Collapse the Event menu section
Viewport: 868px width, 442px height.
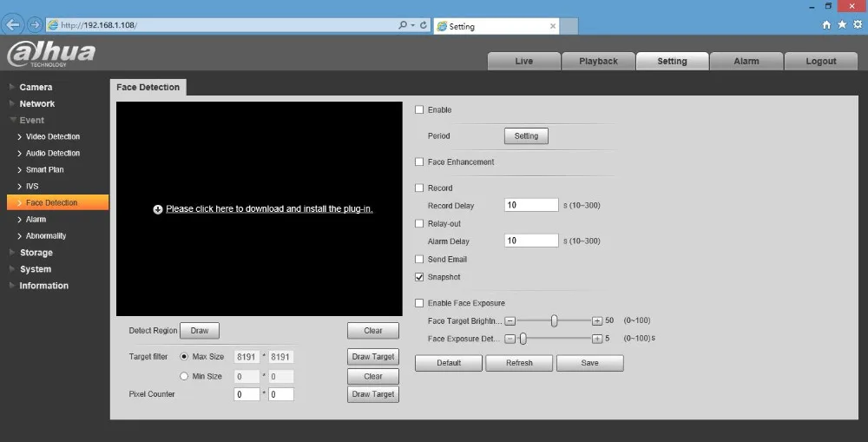pyautogui.click(x=31, y=120)
